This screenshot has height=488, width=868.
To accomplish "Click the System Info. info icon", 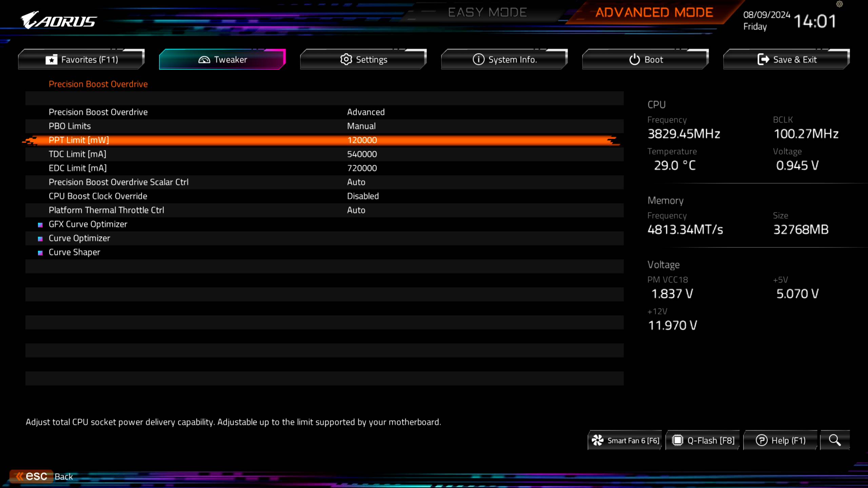I will (x=478, y=59).
